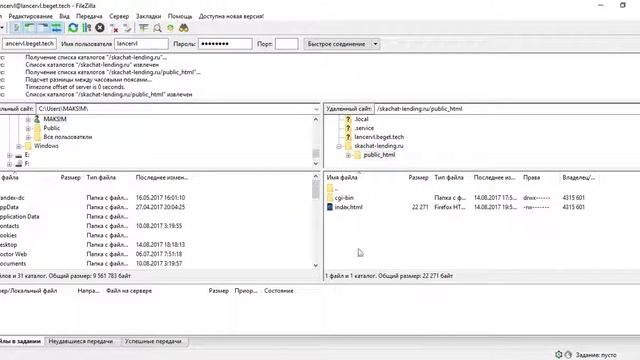Screen dimensions: 640x360
Task: Toggle the remote directory tree view
Action: [x=43, y=28]
